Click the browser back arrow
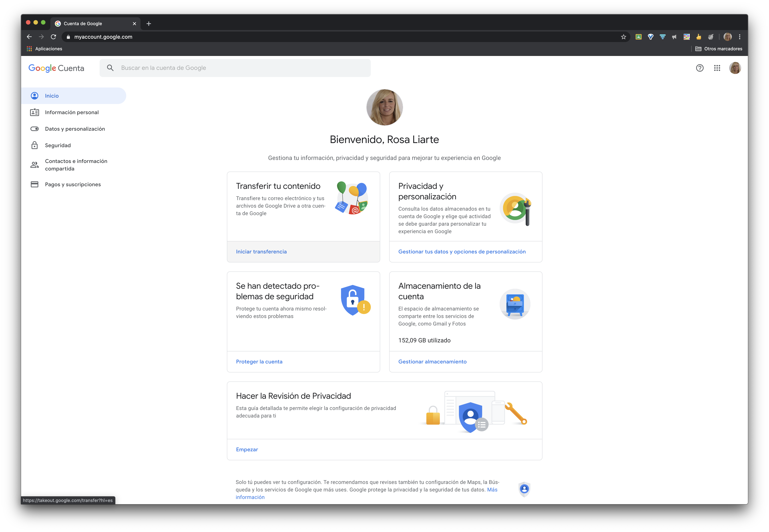 coord(29,37)
